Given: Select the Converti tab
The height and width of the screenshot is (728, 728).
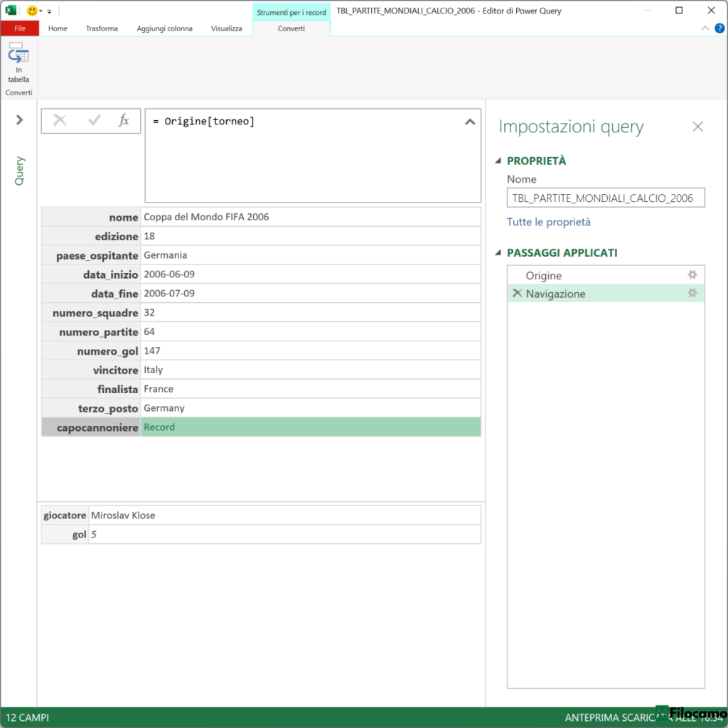Looking at the screenshot, I should coord(291,28).
